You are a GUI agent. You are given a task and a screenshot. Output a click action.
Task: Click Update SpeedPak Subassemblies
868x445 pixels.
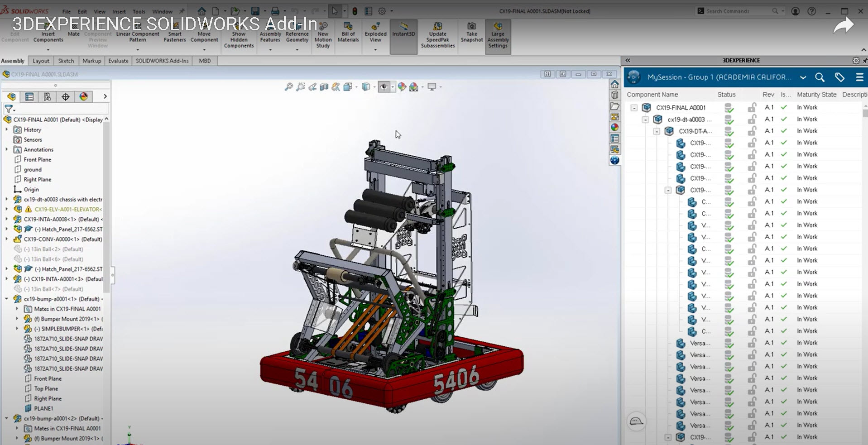click(x=437, y=35)
